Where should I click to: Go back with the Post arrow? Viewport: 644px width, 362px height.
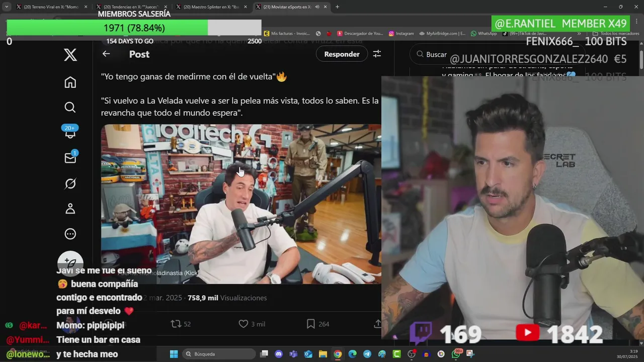[106, 54]
